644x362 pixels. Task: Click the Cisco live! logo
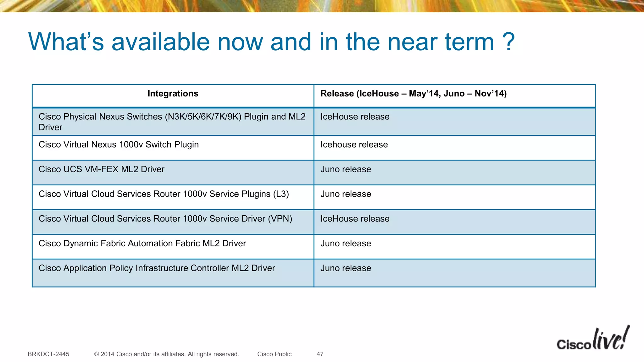pos(593,338)
